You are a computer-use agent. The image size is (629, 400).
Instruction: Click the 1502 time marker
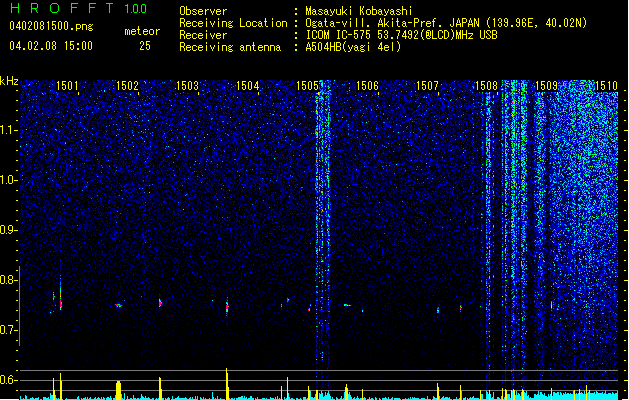[127, 86]
